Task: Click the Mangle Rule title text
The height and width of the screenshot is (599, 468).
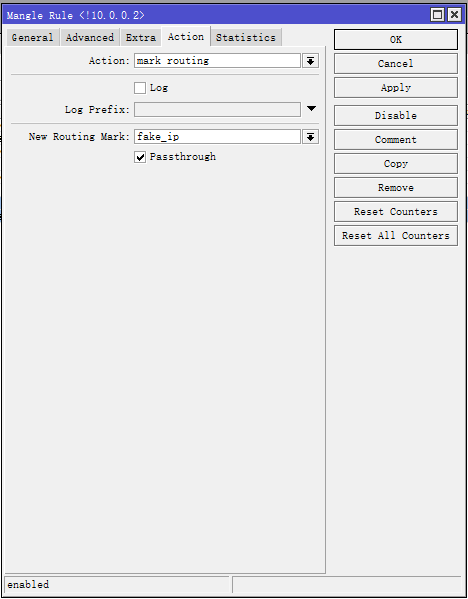Action: (x=76, y=15)
